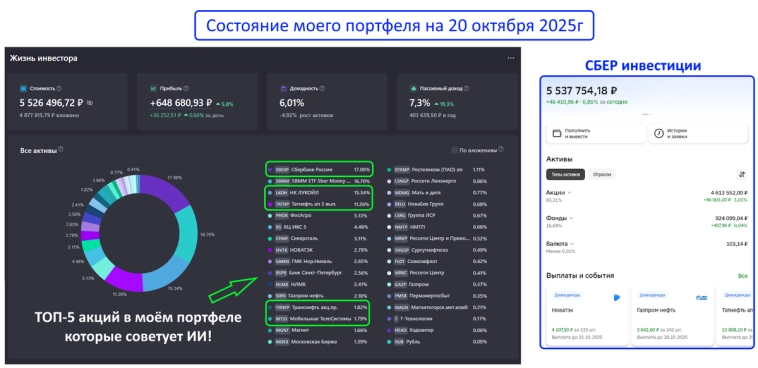Click the Все link in Выплаты и события
Viewport: 758px width, 368px height.
pyautogui.click(x=743, y=276)
